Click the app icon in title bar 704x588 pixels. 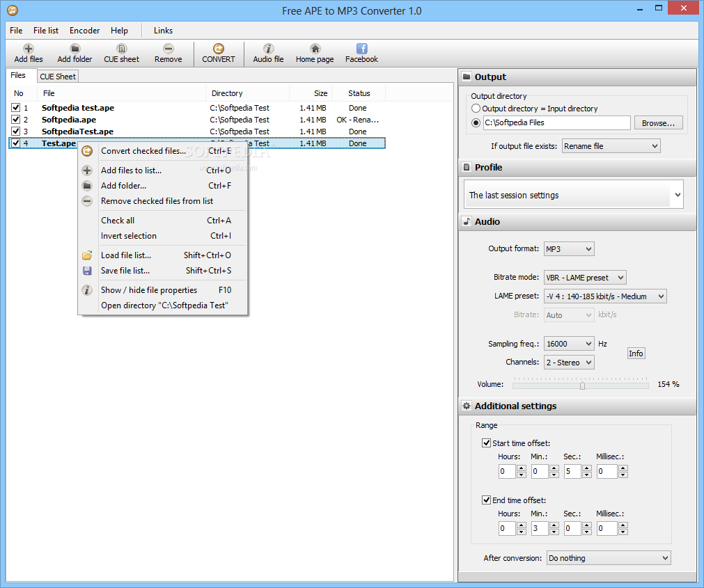coord(13,10)
